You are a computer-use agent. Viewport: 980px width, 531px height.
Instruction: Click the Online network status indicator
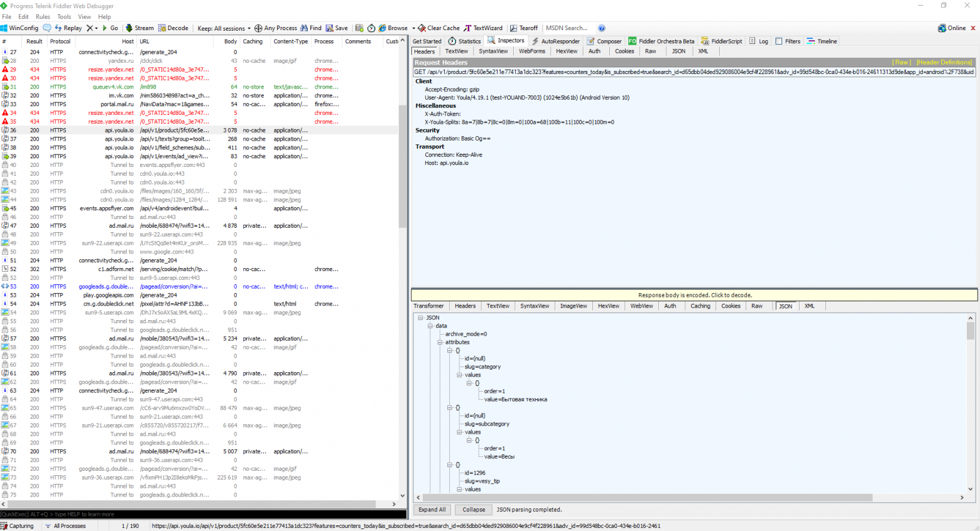tap(952, 28)
